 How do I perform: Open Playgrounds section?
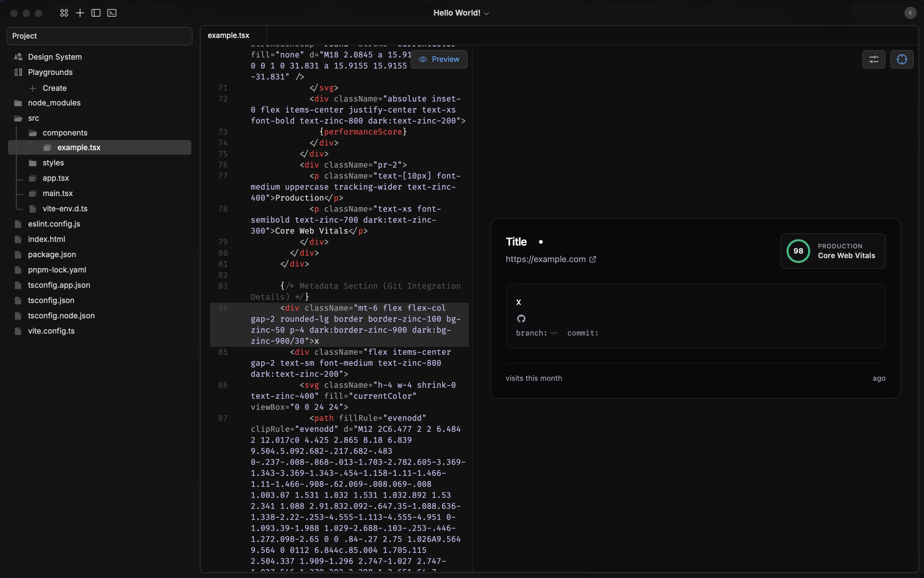coord(50,72)
